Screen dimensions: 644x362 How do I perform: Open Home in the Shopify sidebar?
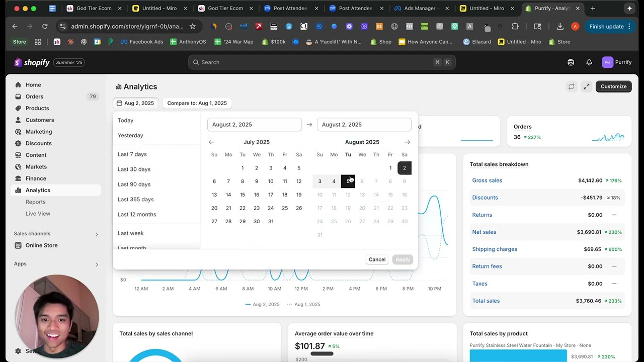[33, 85]
